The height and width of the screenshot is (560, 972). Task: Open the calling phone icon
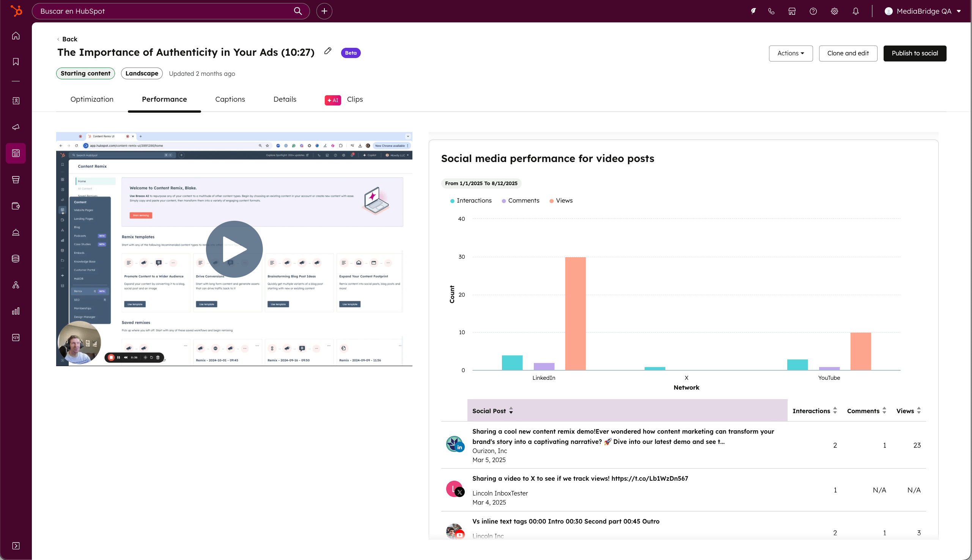[x=771, y=11]
